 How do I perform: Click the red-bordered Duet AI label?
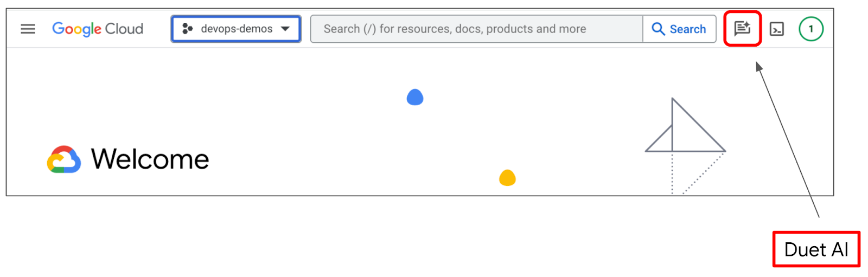point(816,249)
